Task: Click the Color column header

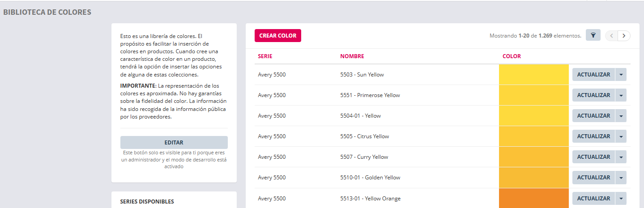Action: coord(512,56)
